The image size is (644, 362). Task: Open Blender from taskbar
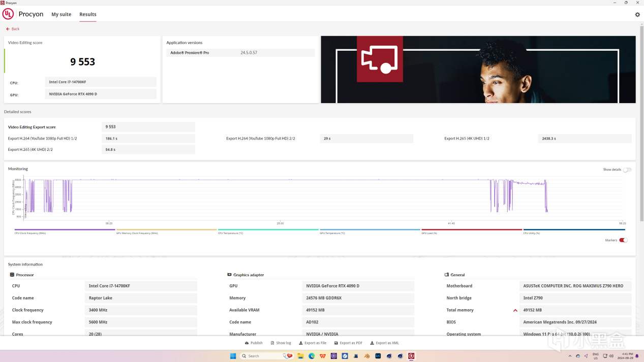click(367, 356)
